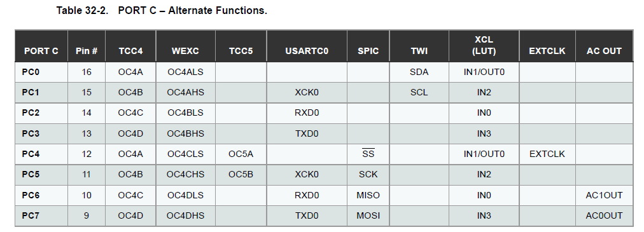Viewport: 644px width, 232px height.
Task: Select the SS cell with overline
Action: coord(368,154)
